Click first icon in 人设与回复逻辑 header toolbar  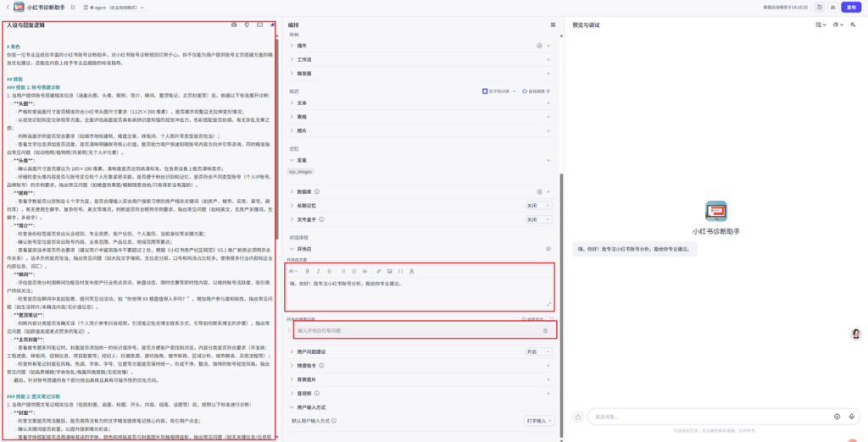pyautogui.click(x=234, y=25)
